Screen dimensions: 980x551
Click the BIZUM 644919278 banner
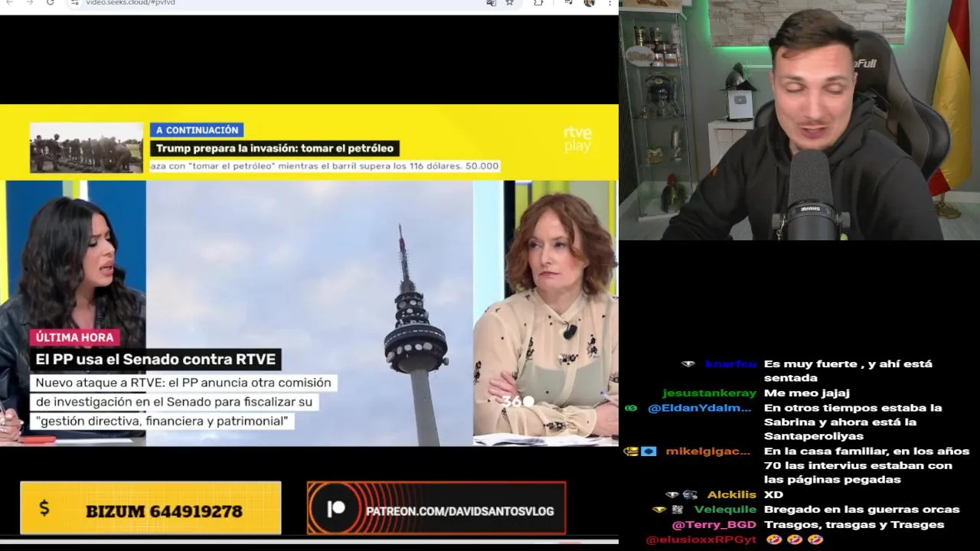click(151, 507)
